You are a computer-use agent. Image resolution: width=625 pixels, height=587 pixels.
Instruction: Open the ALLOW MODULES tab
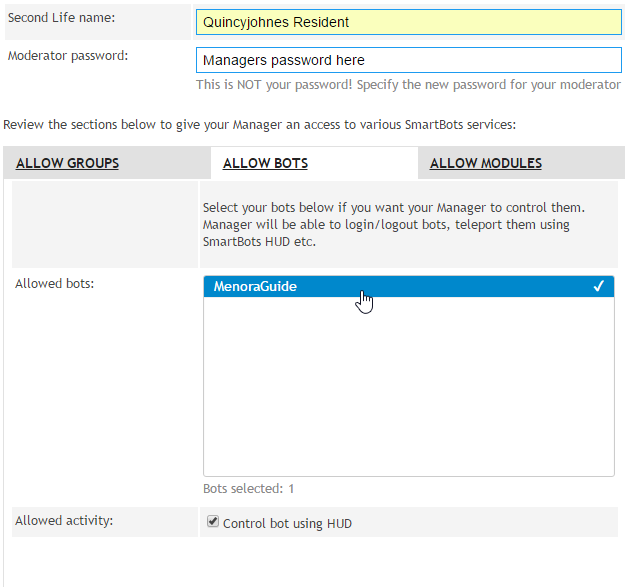pos(485,163)
